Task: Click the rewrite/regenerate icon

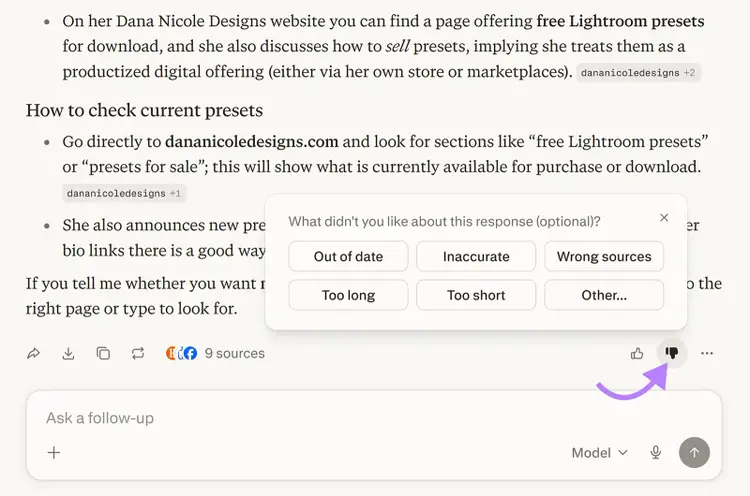Action: tap(138, 353)
